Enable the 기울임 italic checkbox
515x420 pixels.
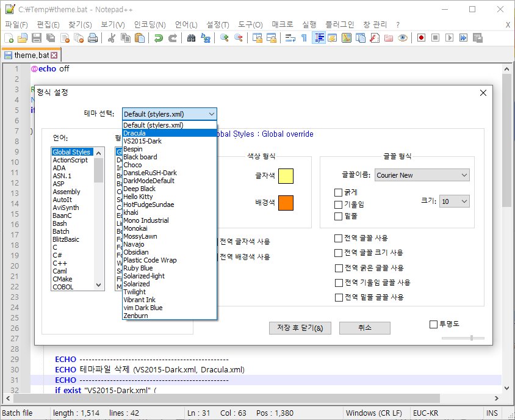(x=338, y=205)
